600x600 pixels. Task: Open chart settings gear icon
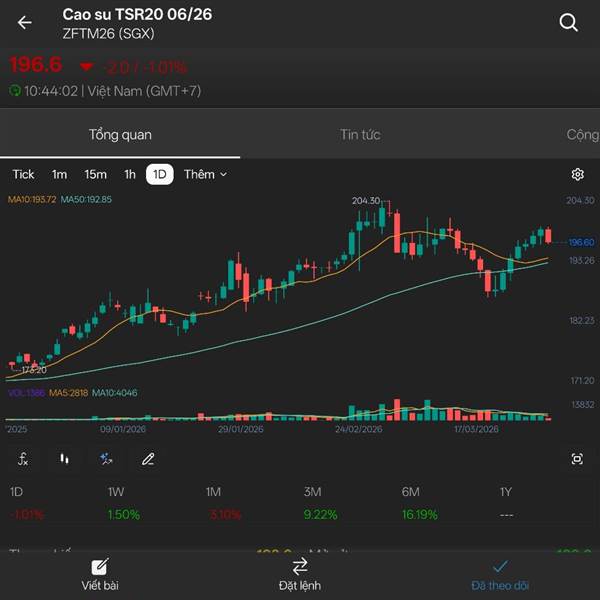point(577,174)
